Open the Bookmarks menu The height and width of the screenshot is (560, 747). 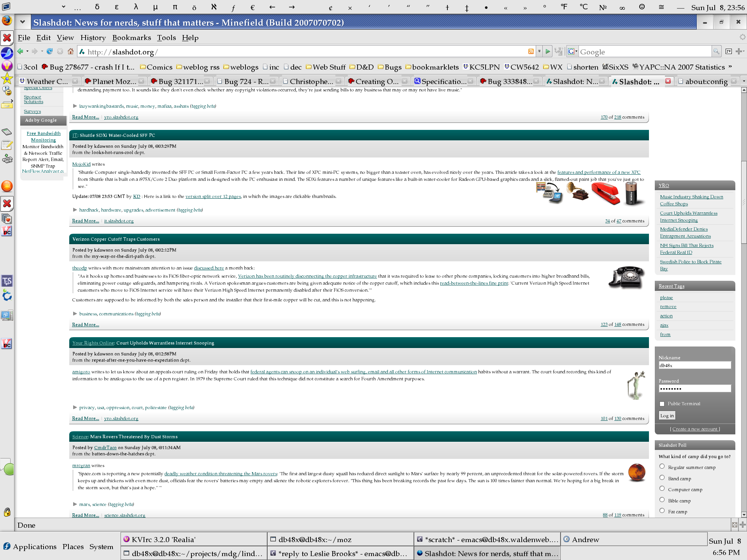point(132,37)
